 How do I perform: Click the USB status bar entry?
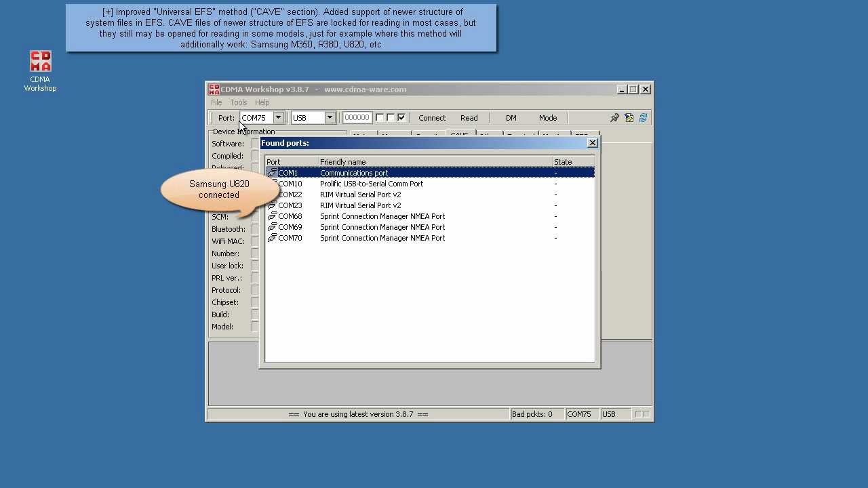[x=616, y=414]
